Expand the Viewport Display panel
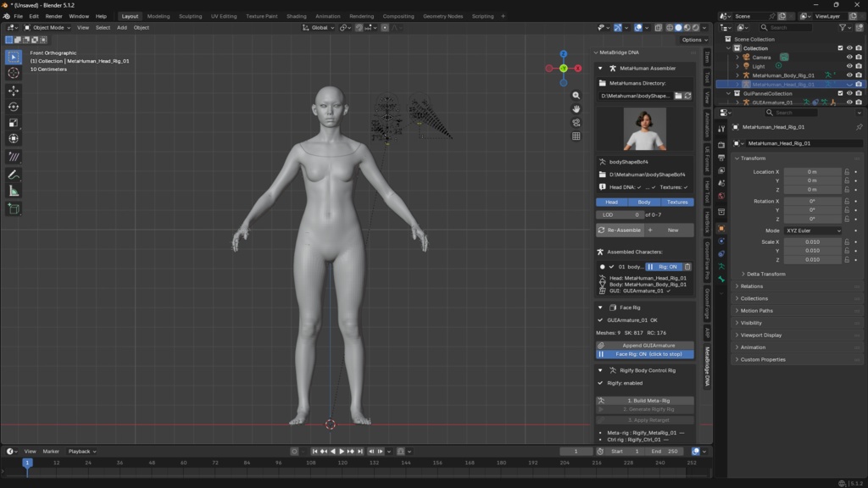Screen dimensions: 868x488 760,335
